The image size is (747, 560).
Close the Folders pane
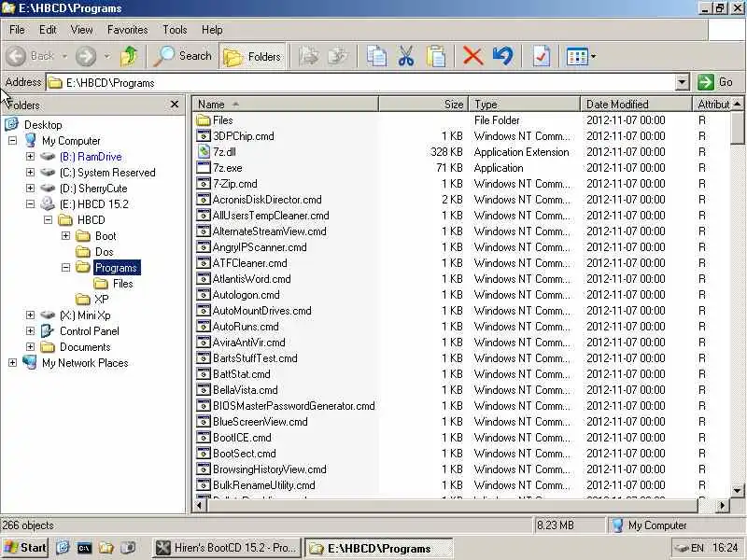(175, 104)
